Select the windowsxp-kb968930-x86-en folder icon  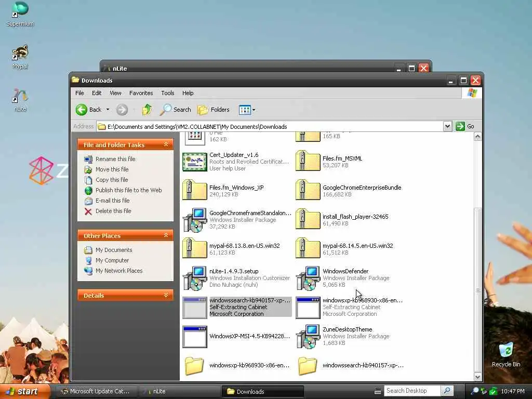[195, 365]
